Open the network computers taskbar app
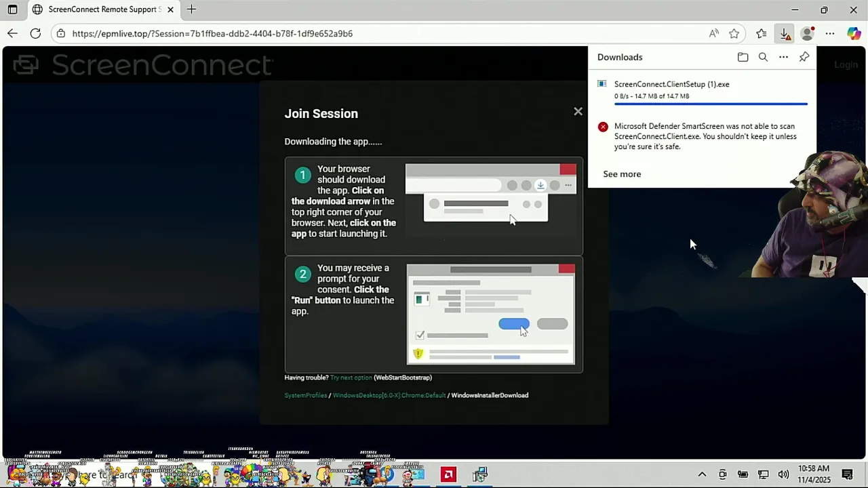868x488 pixels. point(480,474)
